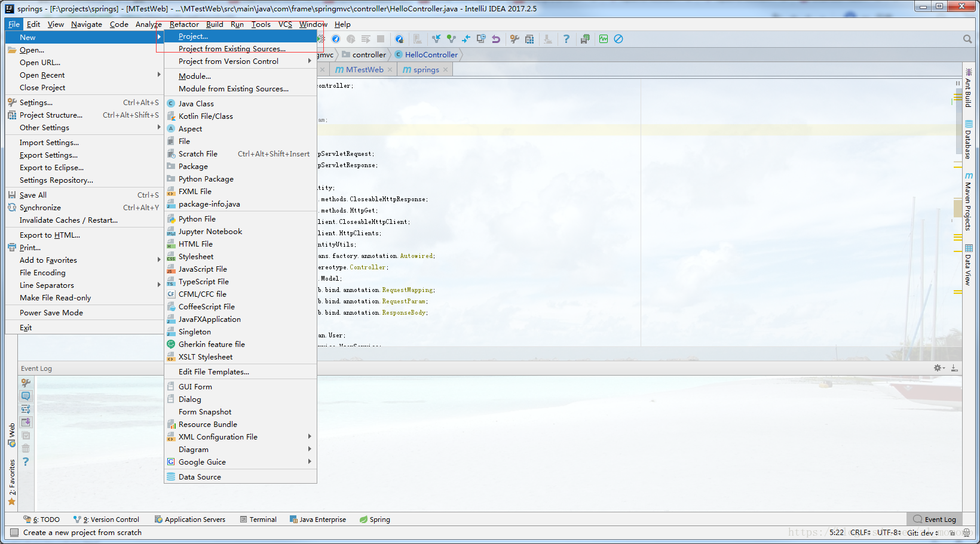980x544 pixels.
Task: Click the Git: dev branch status widget
Action: [922, 533]
